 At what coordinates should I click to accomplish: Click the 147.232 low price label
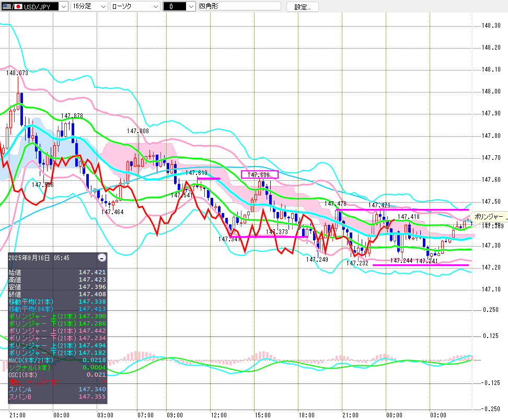(x=357, y=263)
